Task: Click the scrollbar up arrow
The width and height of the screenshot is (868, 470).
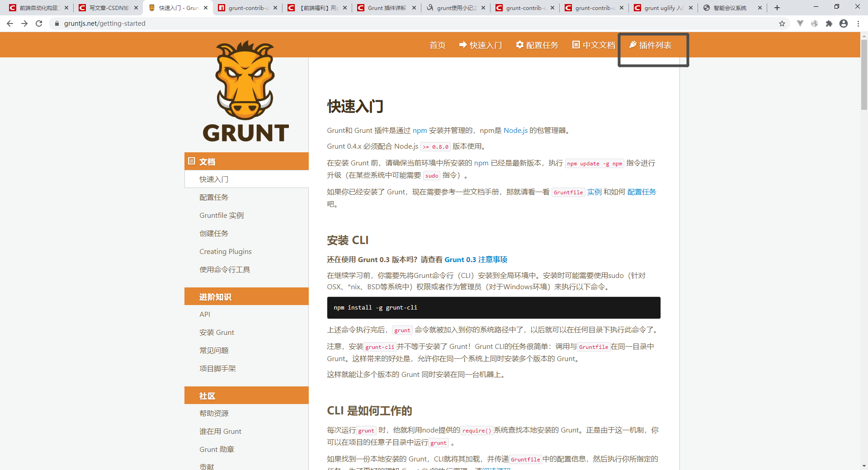Action: pos(864,35)
